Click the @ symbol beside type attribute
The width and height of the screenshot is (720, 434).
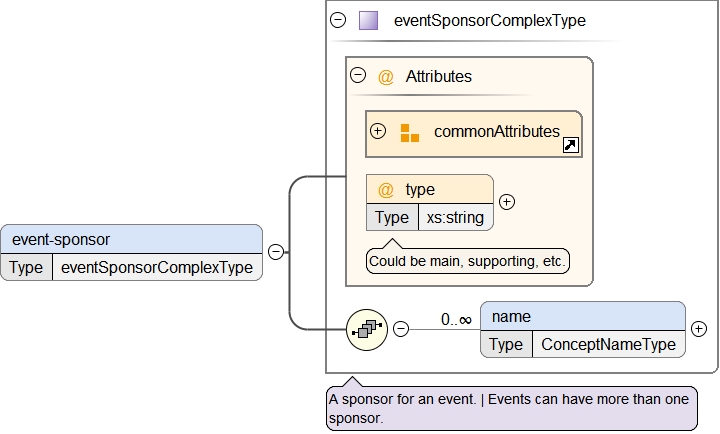pyautogui.click(x=386, y=189)
